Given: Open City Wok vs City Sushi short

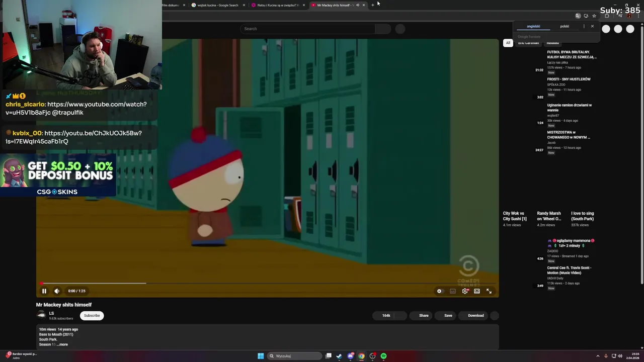Looking at the screenshot, I should [x=515, y=216].
